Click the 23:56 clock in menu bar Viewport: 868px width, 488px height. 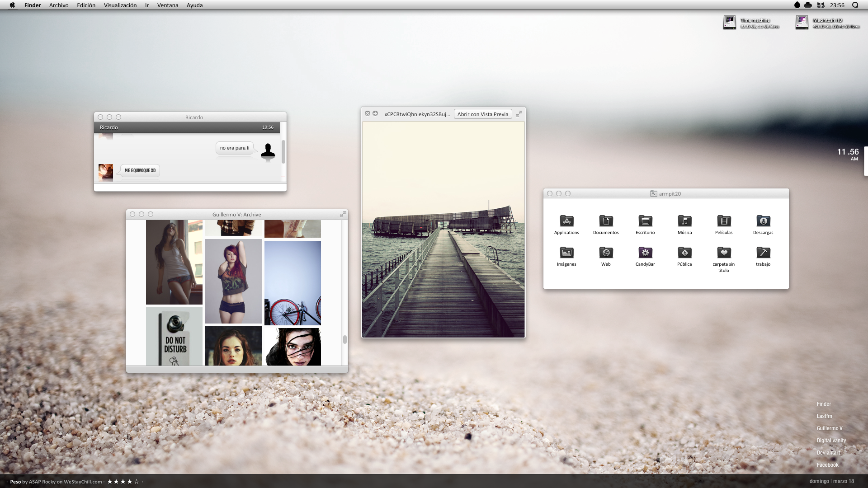pyautogui.click(x=837, y=5)
